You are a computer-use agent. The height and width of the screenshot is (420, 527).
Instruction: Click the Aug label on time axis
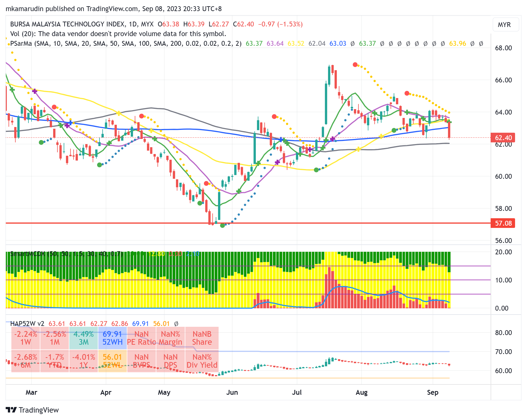click(362, 392)
